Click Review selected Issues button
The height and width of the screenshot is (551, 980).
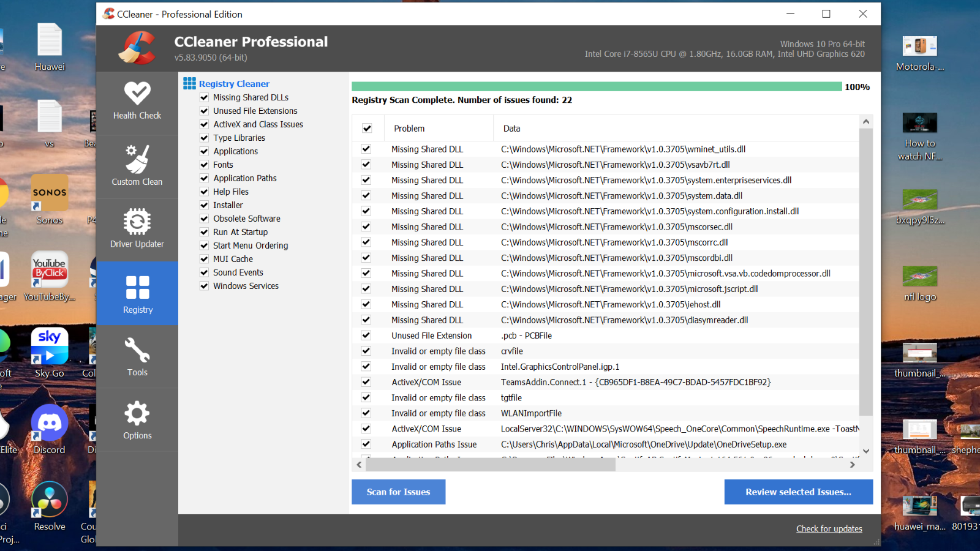798,492
